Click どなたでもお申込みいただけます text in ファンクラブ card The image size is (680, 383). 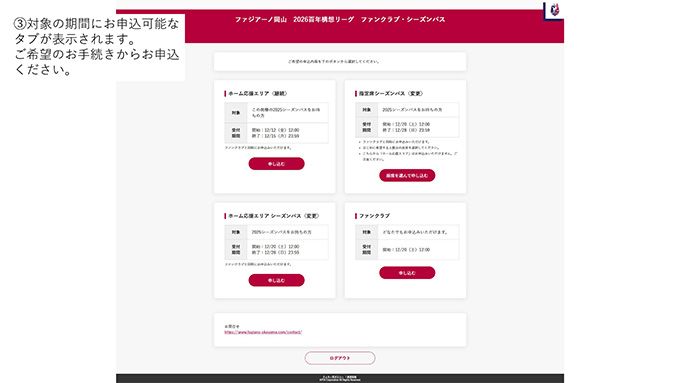tap(415, 232)
